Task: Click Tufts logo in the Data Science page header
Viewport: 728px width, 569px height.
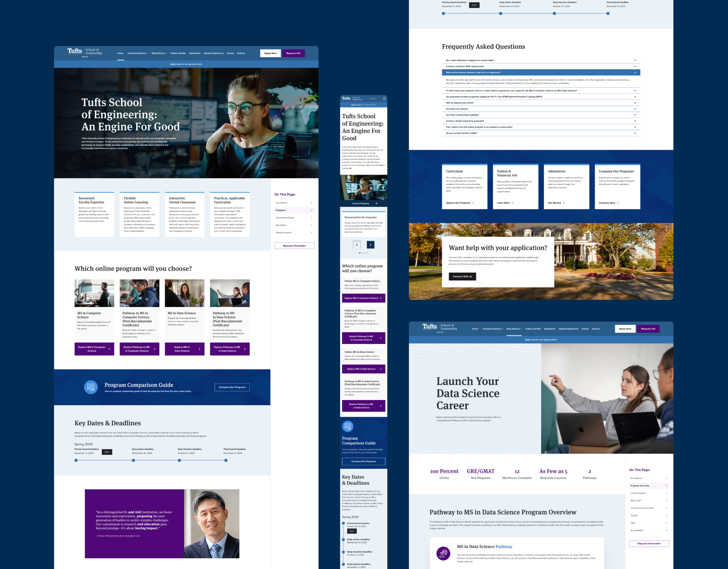Action: pyautogui.click(x=430, y=327)
